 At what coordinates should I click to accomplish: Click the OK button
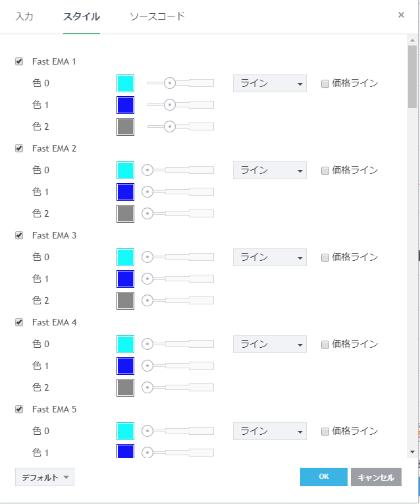[323, 477]
